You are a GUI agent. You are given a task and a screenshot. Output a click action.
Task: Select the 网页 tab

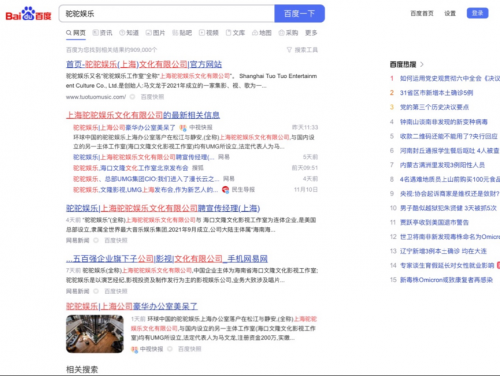pyautogui.click(x=76, y=33)
